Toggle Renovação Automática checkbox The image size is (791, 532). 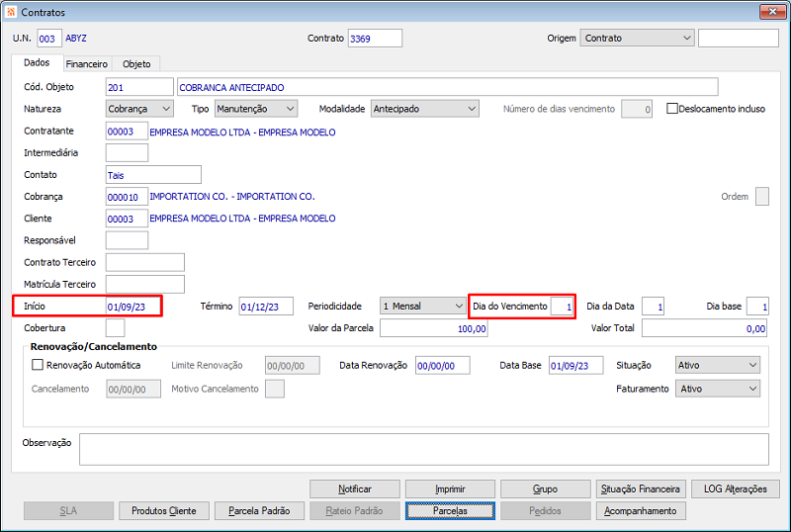38,365
